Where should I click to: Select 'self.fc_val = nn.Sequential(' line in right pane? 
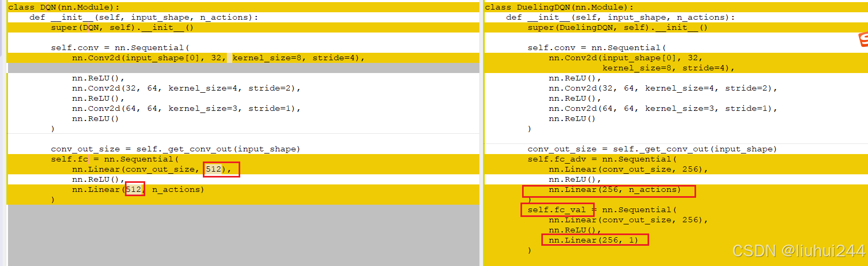coord(602,210)
